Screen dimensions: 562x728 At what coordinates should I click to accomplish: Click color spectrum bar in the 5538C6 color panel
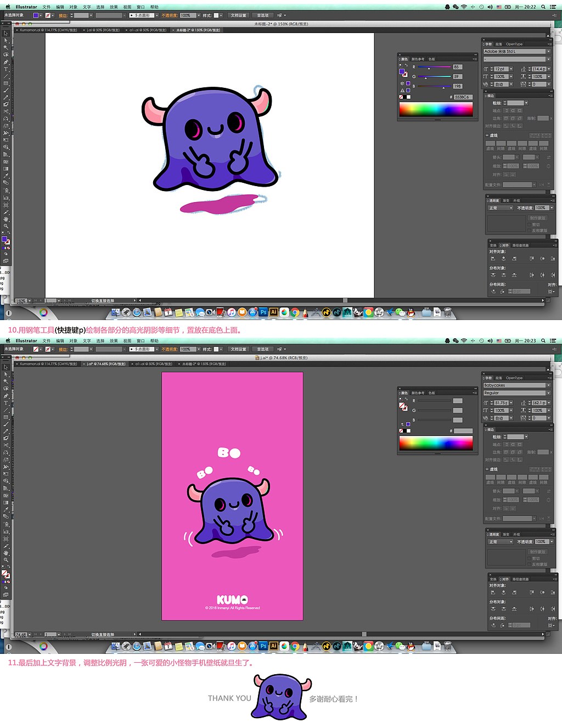[x=436, y=109]
